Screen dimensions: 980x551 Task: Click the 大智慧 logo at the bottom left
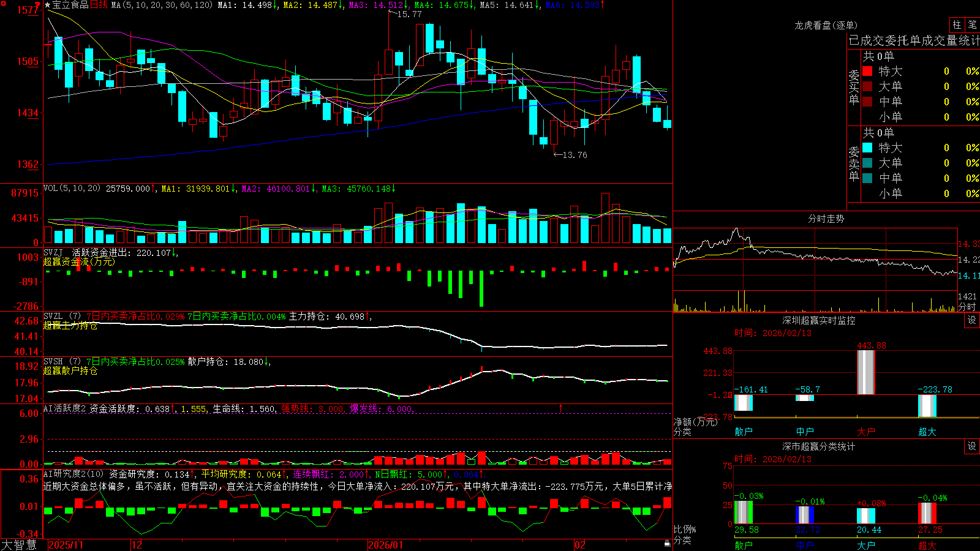pyautogui.click(x=18, y=545)
